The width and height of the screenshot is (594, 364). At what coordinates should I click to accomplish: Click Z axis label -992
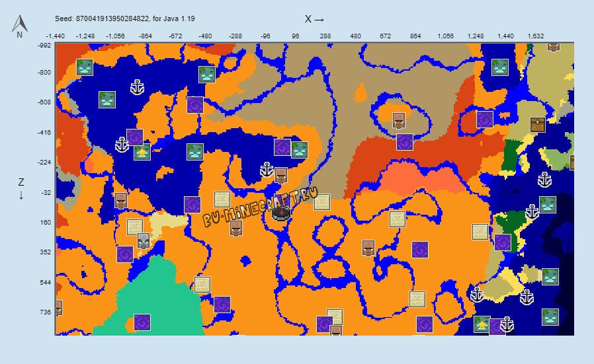click(44, 46)
